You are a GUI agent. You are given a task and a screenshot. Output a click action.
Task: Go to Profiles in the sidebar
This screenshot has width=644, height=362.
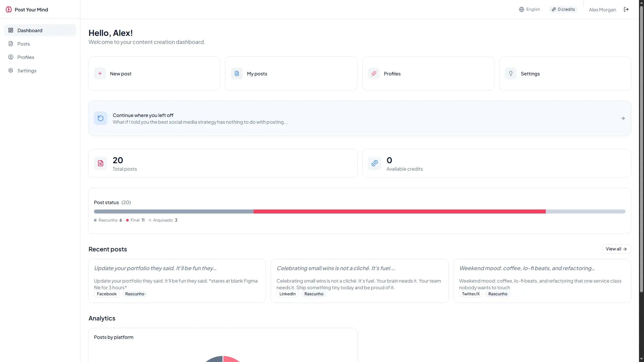[x=40, y=57]
